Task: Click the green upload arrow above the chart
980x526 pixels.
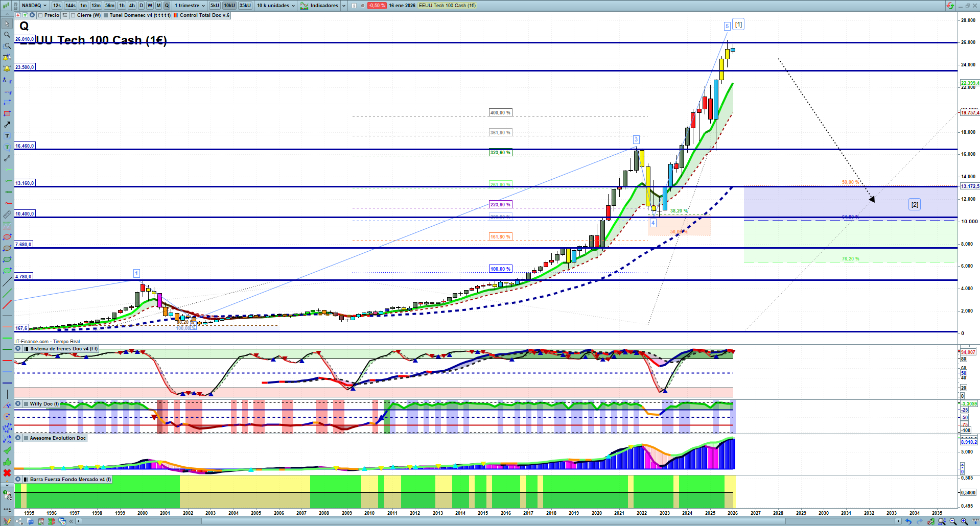Action: pyautogui.click(x=25, y=15)
